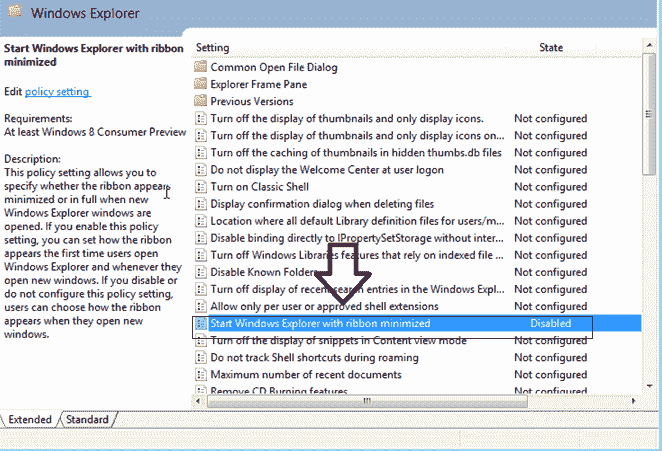Click the Common Open File Dialog folder icon
Image resolution: width=662 pixels, height=451 pixels.
coord(201,67)
